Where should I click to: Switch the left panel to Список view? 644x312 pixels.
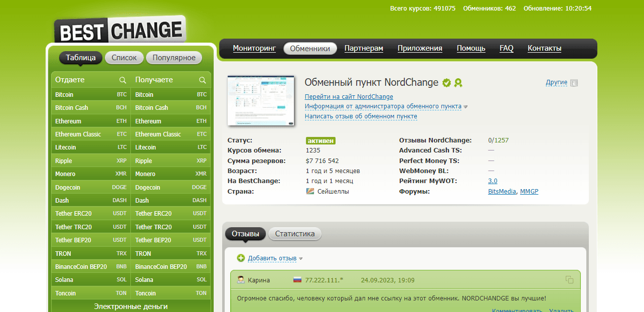(124, 58)
